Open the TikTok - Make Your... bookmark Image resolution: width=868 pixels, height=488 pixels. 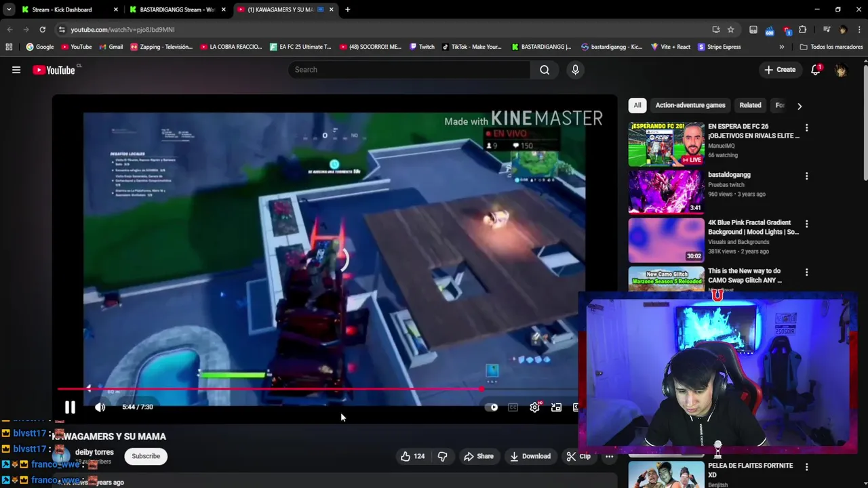tap(471, 47)
